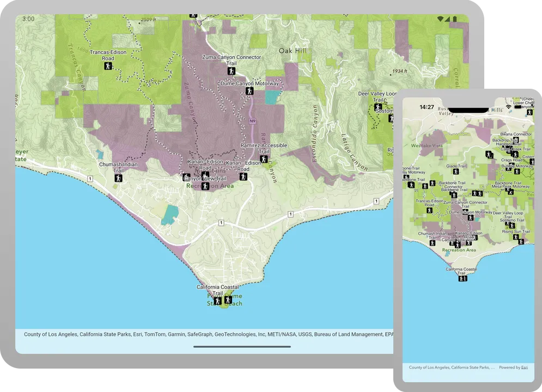Viewport: 542px width, 392px height.
Task: Select Zuma Canyon Connector Trail hiker icon on tablet
Action: coord(232,71)
